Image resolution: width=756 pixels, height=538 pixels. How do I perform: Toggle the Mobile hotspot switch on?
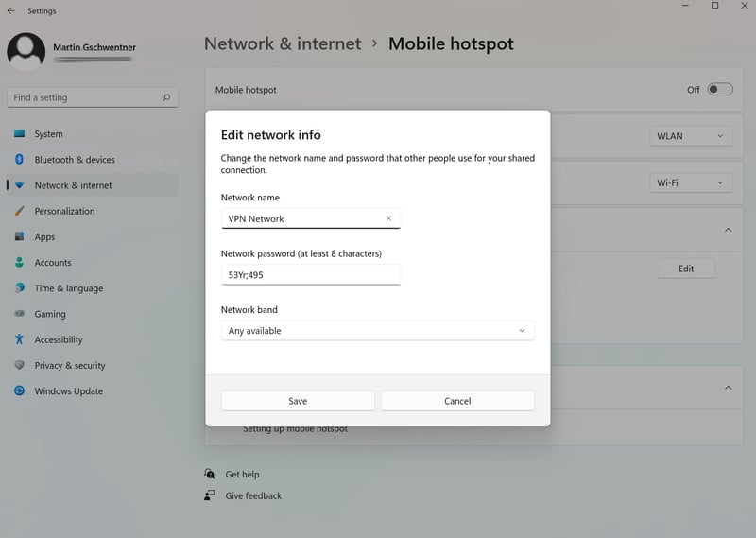click(720, 89)
